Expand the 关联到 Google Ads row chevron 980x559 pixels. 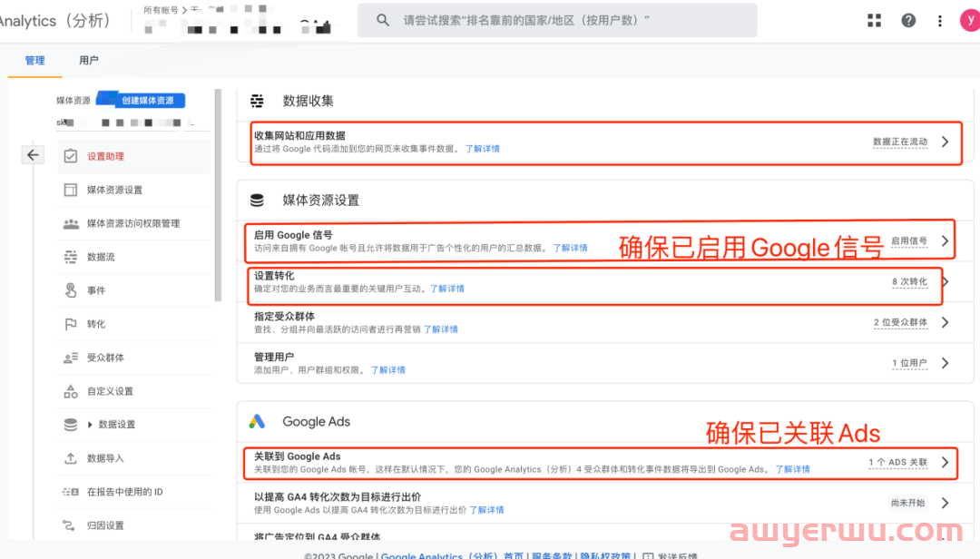click(945, 462)
